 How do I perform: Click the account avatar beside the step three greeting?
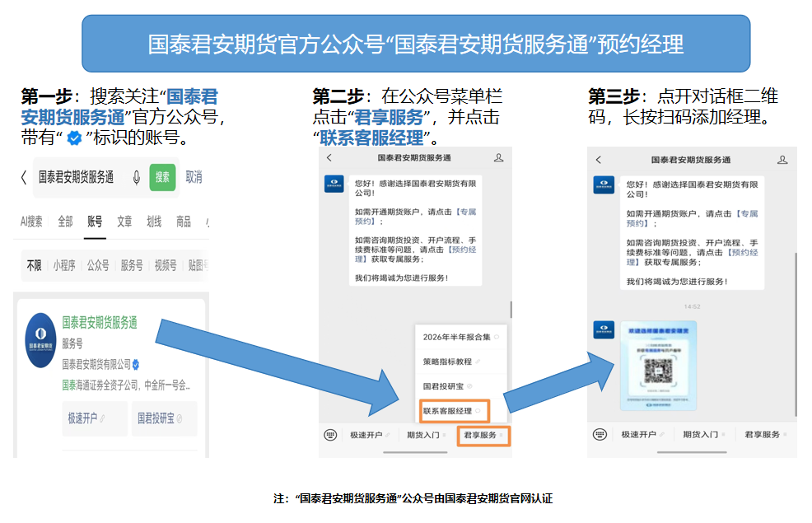click(x=604, y=184)
